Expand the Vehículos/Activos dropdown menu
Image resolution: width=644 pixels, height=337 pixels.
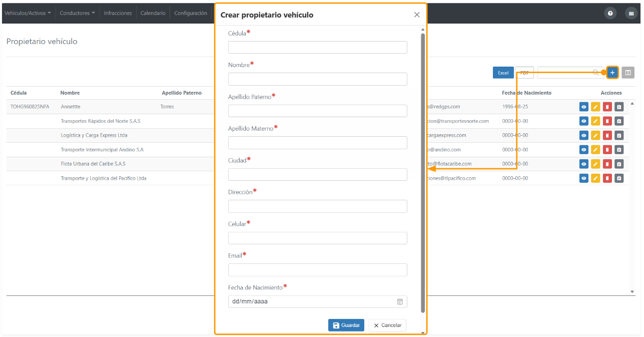tap(28, 13)
